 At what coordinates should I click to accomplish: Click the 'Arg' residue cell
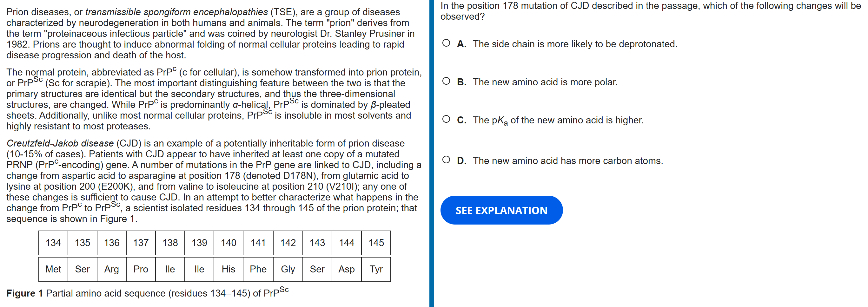point(111,269)
